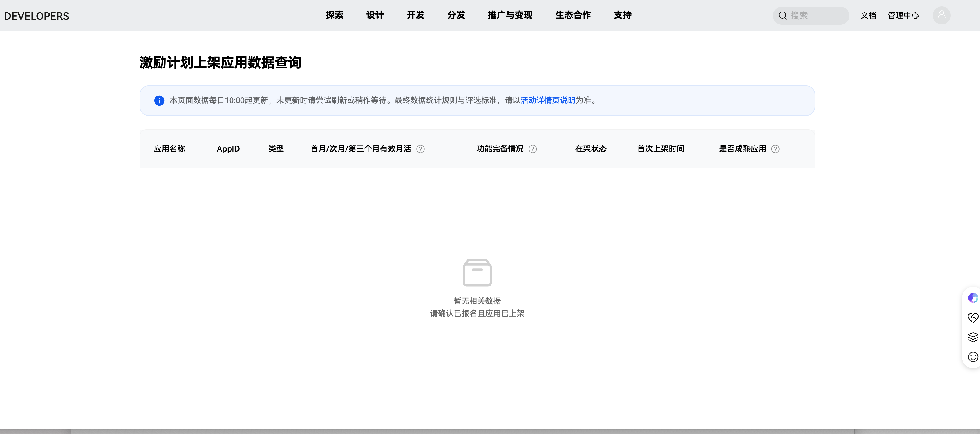Open the 文档 link in header
Screen dimensions: 980x434
868,15
